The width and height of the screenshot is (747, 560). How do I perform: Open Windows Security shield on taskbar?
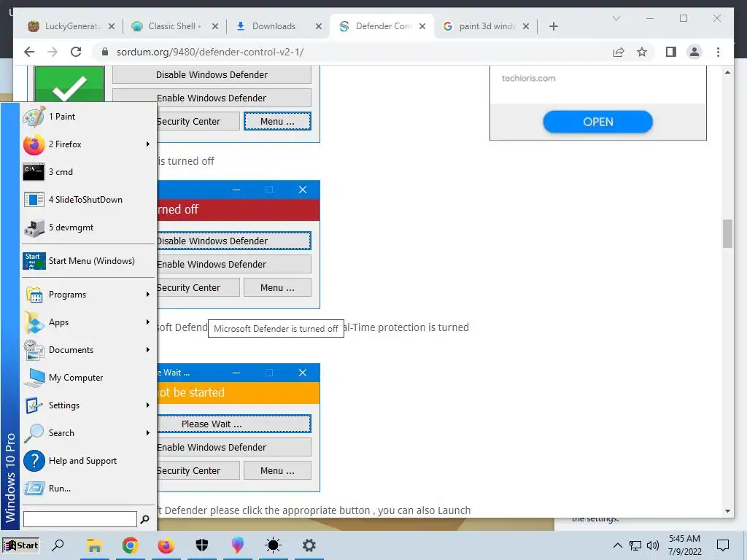(x=202, y=545)
